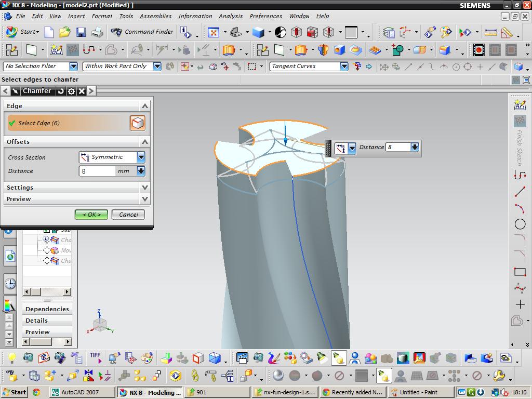
Task: Open the Insert menu
Action: (76, 16)
